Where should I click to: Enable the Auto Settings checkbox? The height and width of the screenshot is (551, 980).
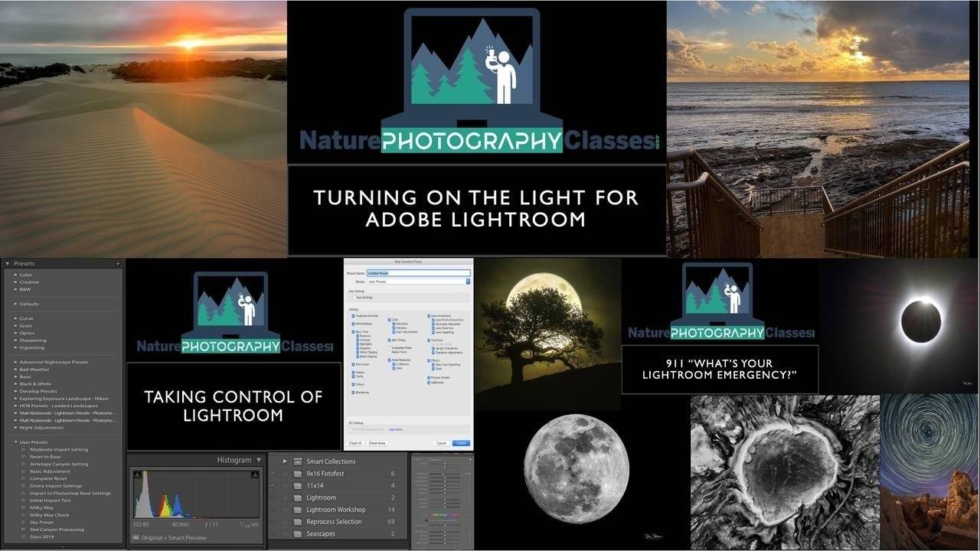354,297
